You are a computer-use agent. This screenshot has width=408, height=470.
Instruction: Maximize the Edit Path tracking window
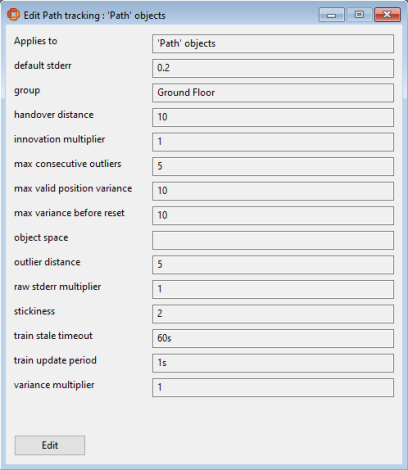point(359,15)
